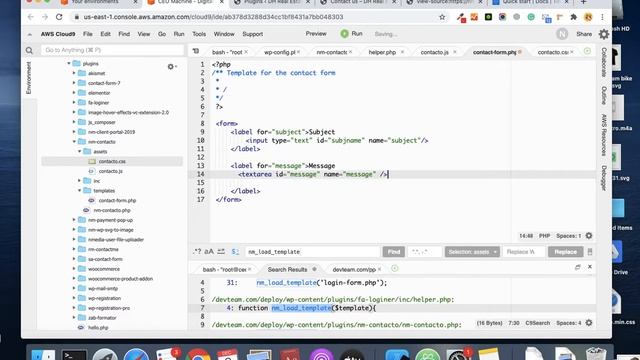
Task: Click the Find button
Action: tap(393, 252)
